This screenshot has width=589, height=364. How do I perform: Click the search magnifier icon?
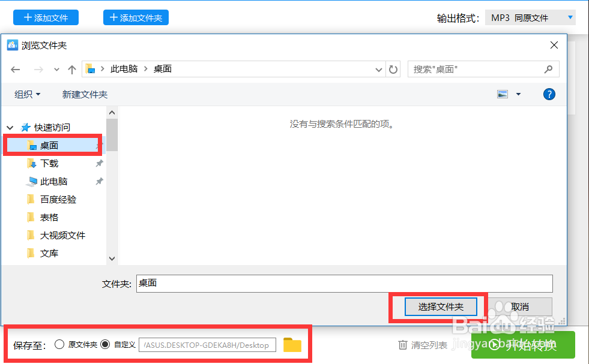click(548, 69)
